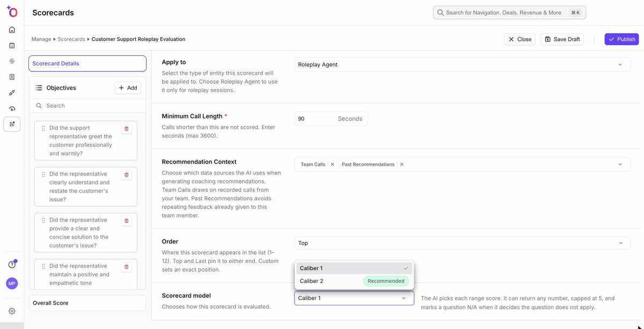Open the calendar icon in sidebar

click(12, 46)
